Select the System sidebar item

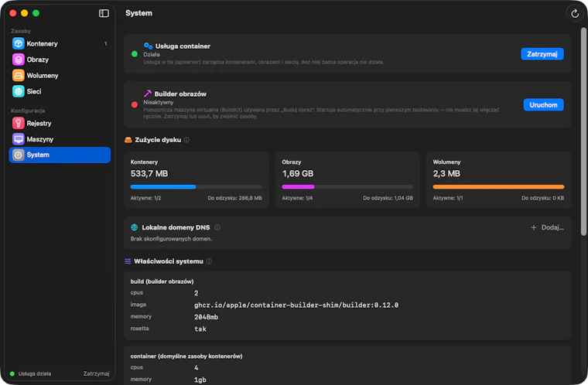tap(60, 155)
